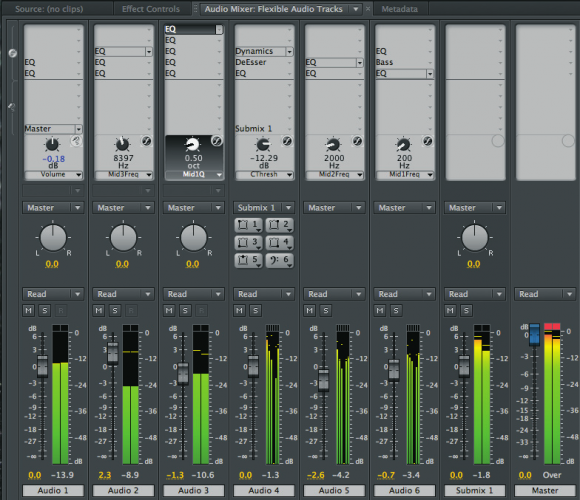Open the Read automation dropdown on Audio 2

[123, 294]
